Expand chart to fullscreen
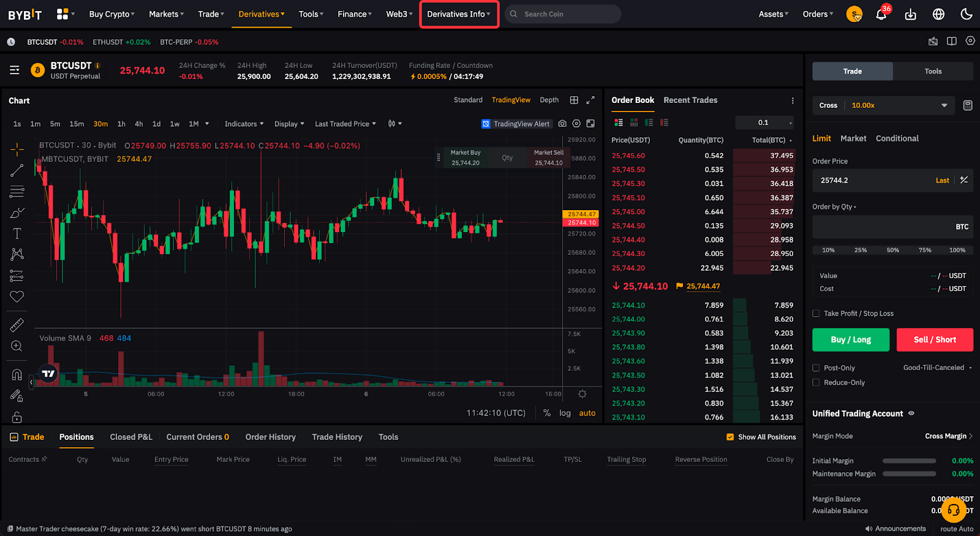 click(x=590, y=100)
